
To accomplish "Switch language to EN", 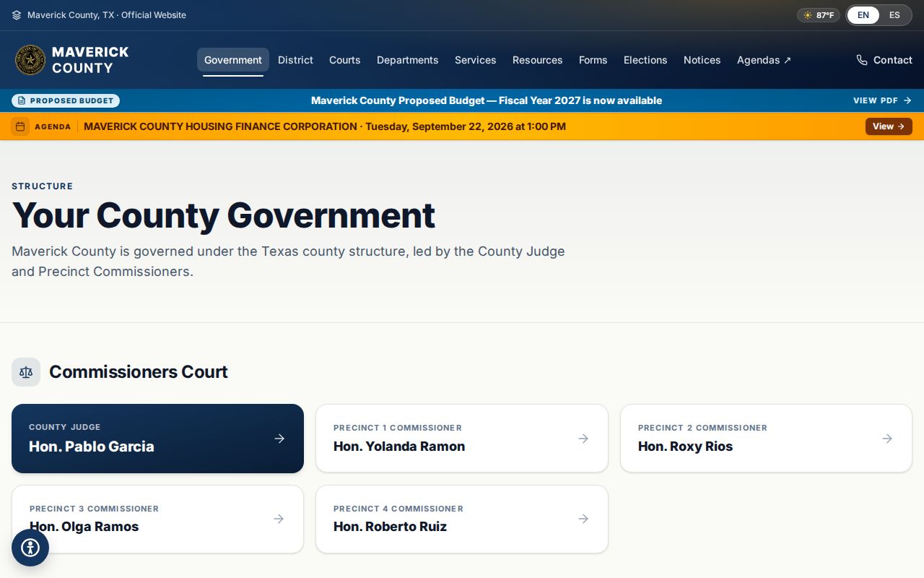I will point(863,15).
